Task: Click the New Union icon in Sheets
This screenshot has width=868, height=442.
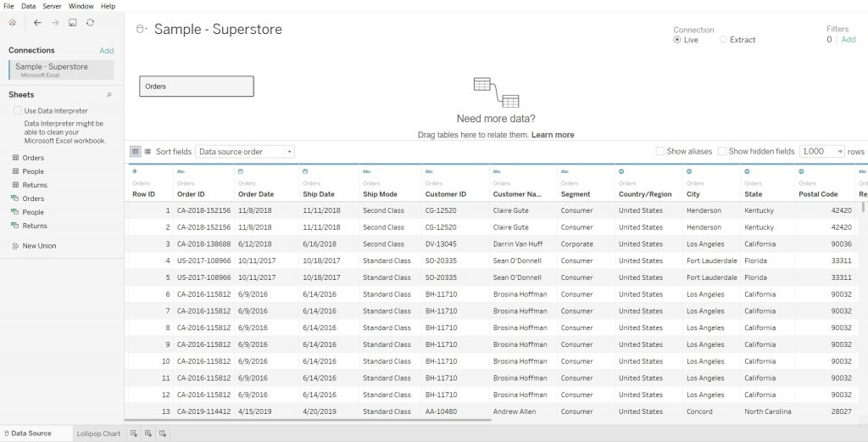Action: tap(15, 246)
